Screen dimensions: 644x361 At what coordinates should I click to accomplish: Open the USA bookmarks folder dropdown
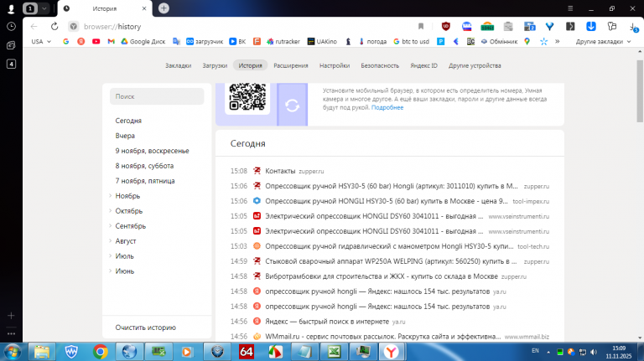click(x=41, y=41)
